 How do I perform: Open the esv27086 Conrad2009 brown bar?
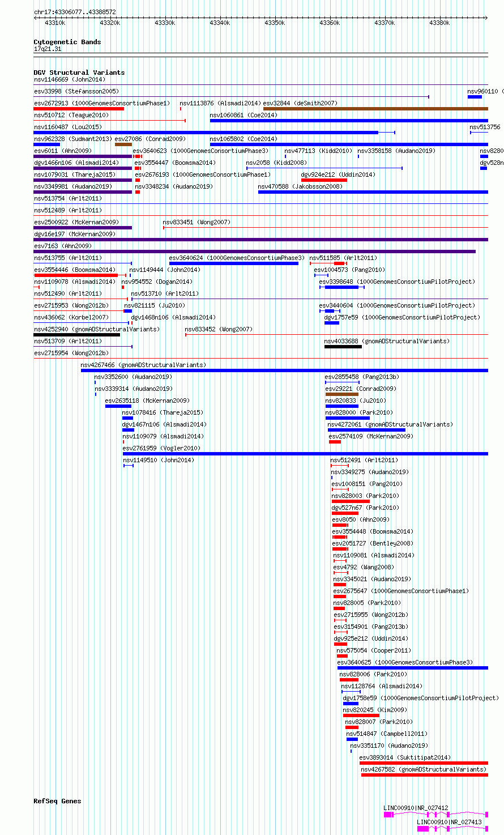pos(123,144)
